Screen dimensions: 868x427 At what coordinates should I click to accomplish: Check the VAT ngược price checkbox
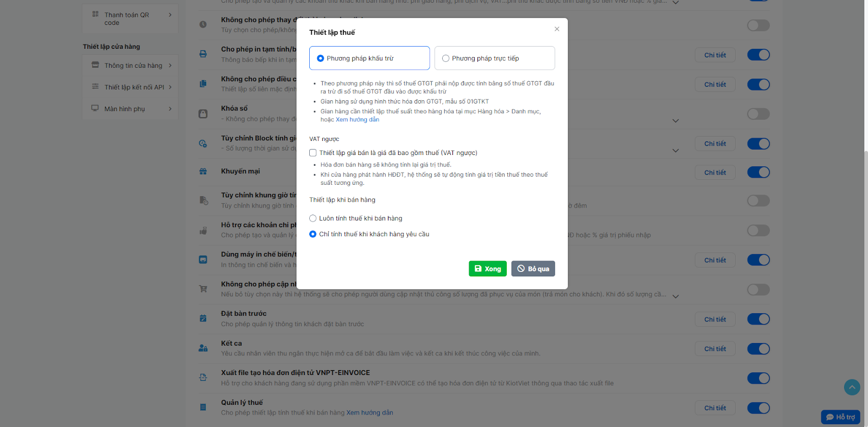(x=313, y=153)
